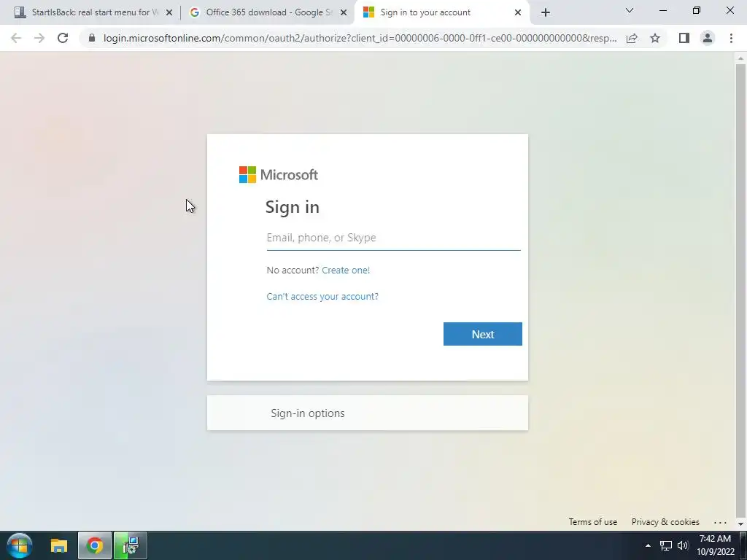Open the installer icon on the taskbar

tap(130, 545)
